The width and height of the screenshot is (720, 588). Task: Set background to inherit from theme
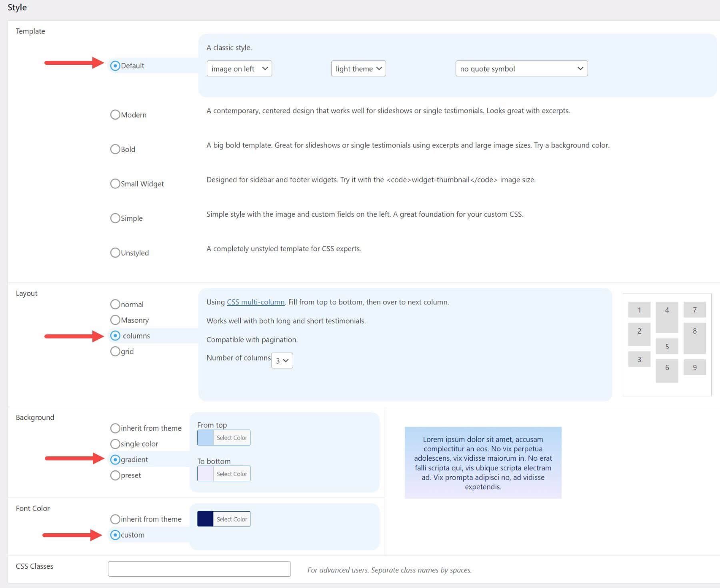115,428
